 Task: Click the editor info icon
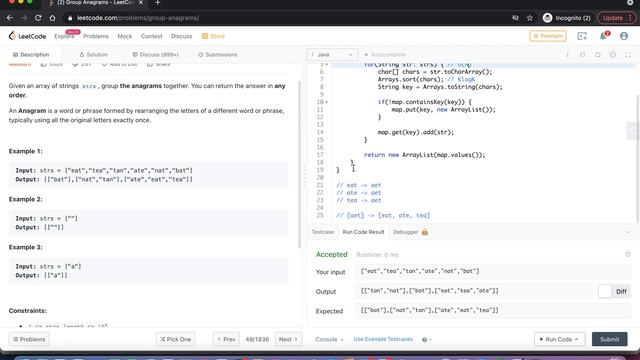tap(567, 55)
